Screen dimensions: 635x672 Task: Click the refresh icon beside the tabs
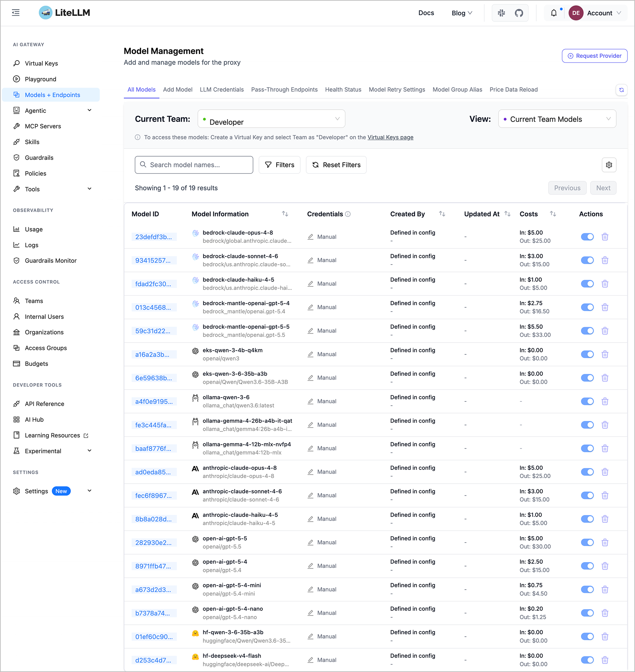click(x=622, y=90)
